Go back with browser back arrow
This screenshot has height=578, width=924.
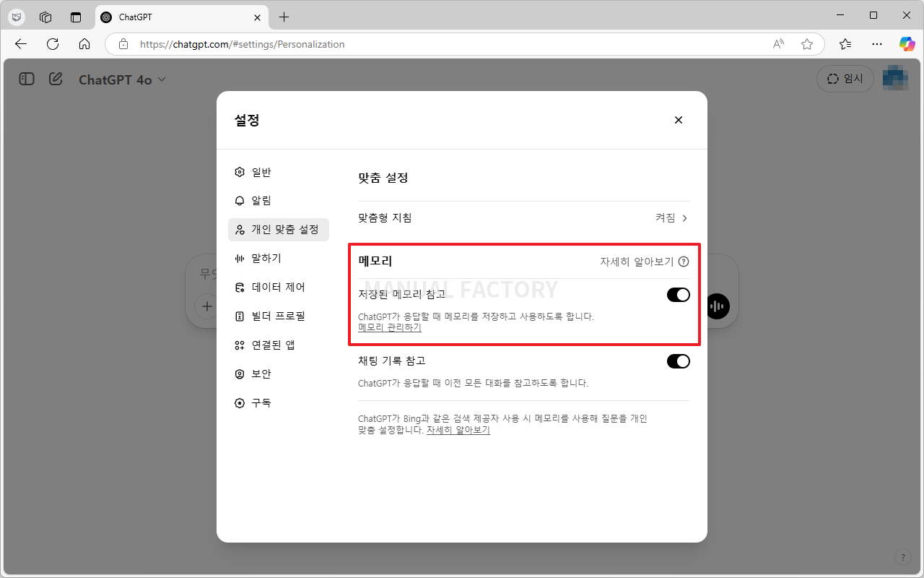[x=21, y=44]
